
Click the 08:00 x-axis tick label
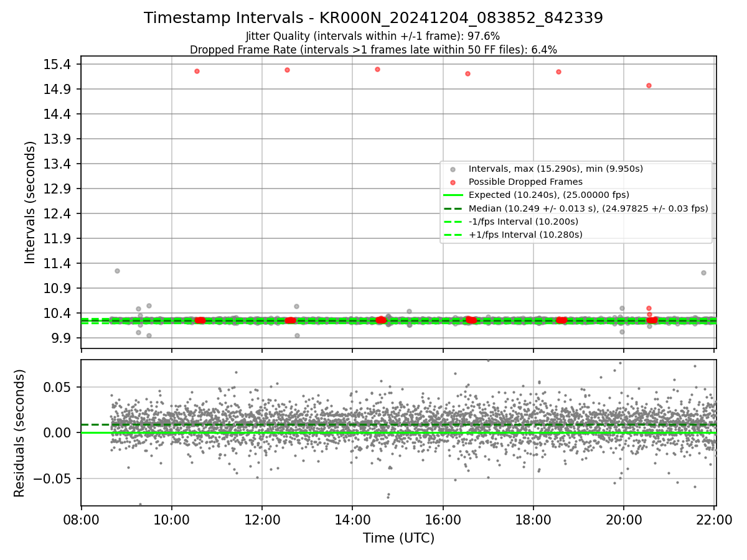tap(82, 520)
